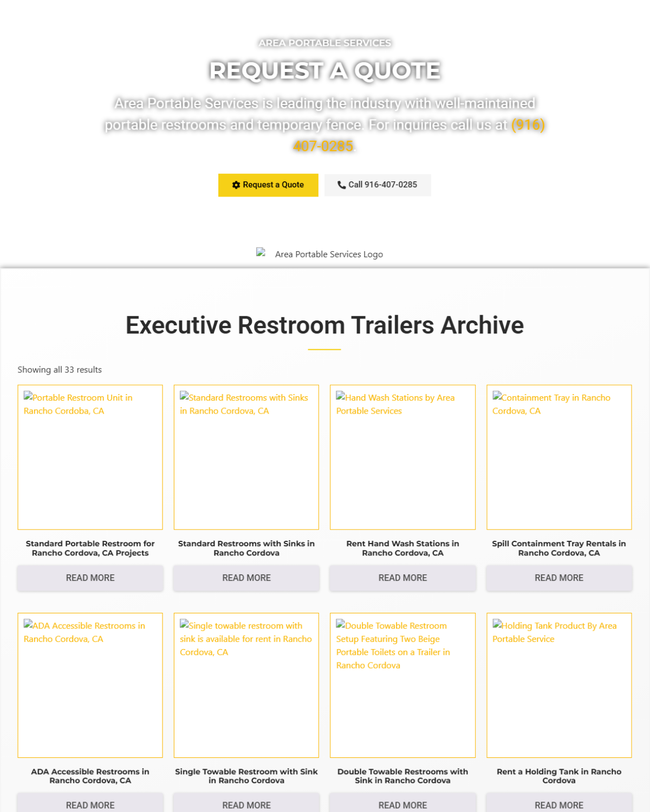Select Standard Portable Restroom for Rancho Cordova title
650x812 pixels.
coord(90,548)
